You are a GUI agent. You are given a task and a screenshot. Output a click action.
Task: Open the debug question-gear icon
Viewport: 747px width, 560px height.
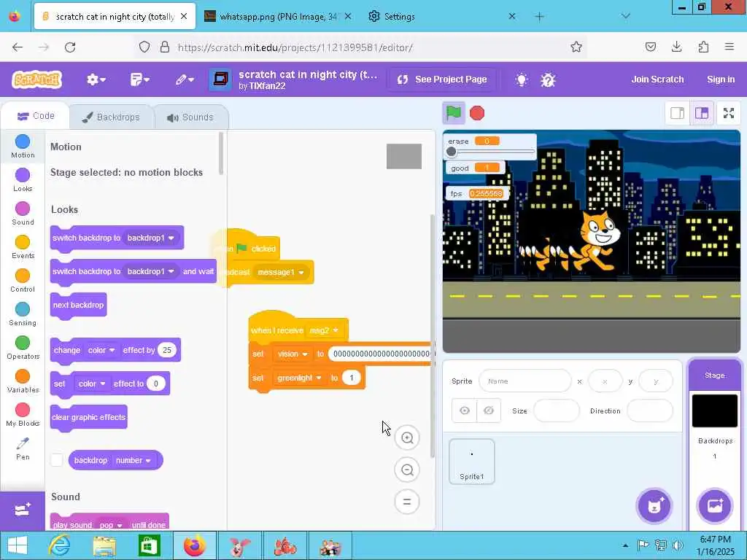(x=548, y=79)
